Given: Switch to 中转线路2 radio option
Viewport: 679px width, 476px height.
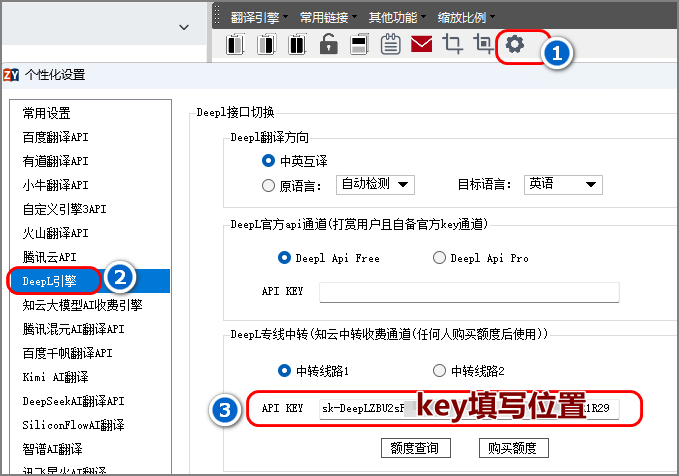Looking at the screenshot, I should (440, 371).
